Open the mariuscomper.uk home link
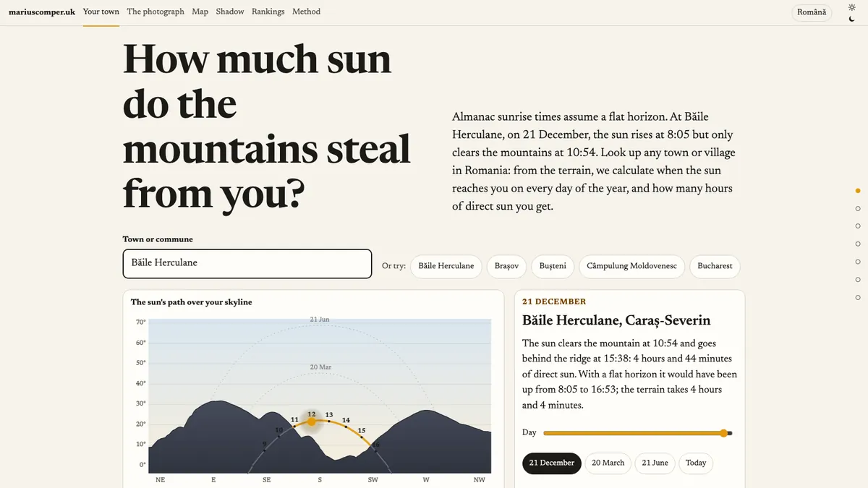The image size is (868, 488). point(42,12)
